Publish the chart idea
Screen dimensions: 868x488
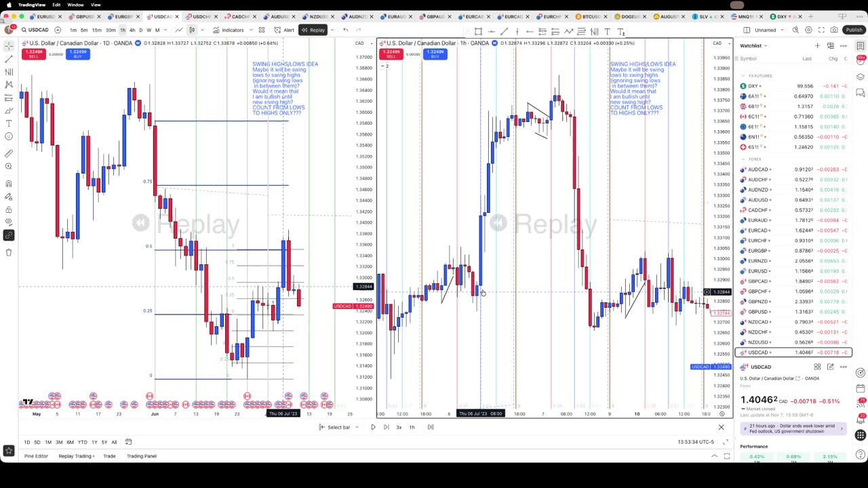(x=853, y=30)
